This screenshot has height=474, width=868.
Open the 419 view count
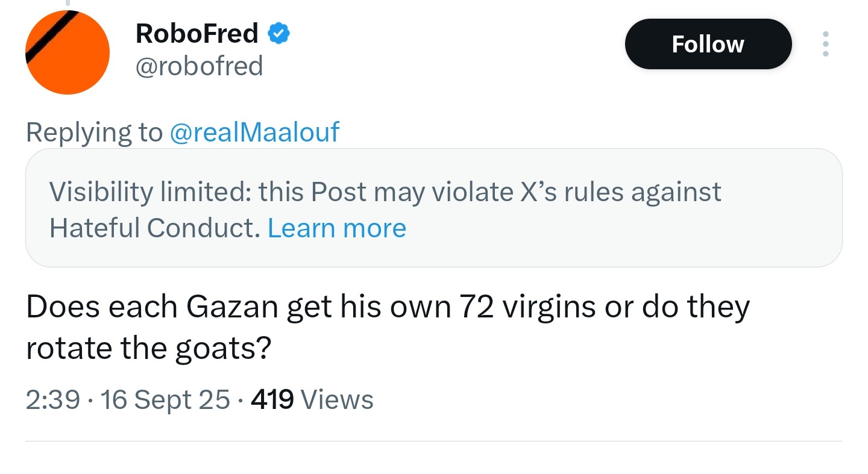[x=272, y=399]
